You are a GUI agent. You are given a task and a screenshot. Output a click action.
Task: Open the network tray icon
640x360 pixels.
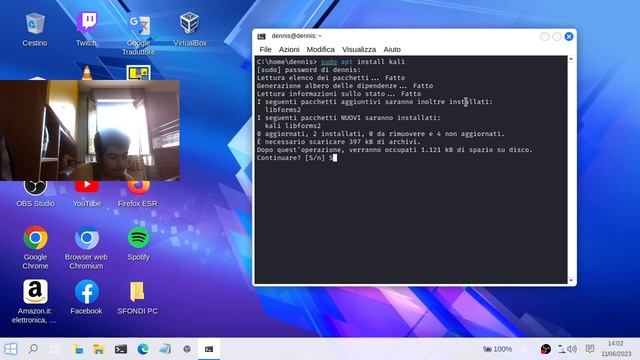coord(562,349)
